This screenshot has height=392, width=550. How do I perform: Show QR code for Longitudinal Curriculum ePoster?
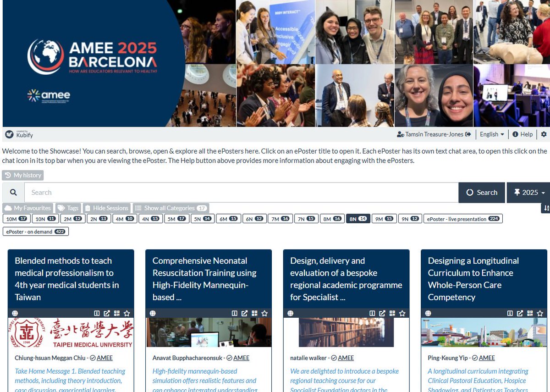[x=530, y=313]
